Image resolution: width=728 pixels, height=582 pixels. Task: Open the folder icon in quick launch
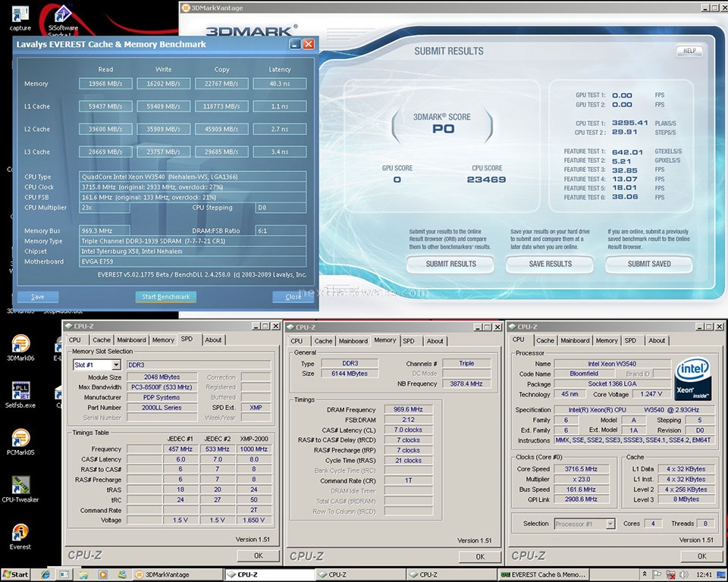[83, 574]
